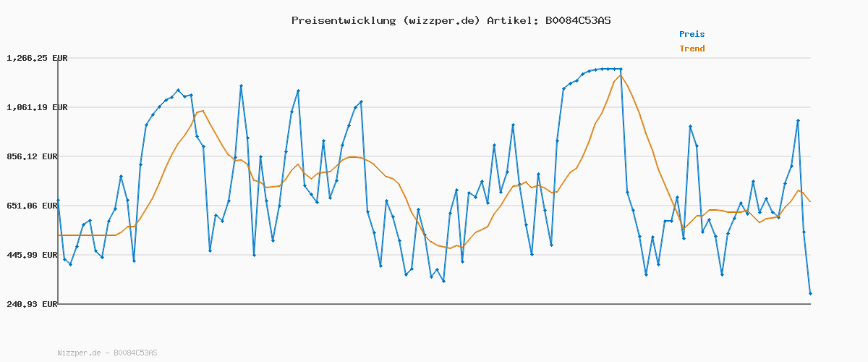Viewport: 868px width, 362px height.
Task: Click the Trend legend label
Action: pos(692,49)
